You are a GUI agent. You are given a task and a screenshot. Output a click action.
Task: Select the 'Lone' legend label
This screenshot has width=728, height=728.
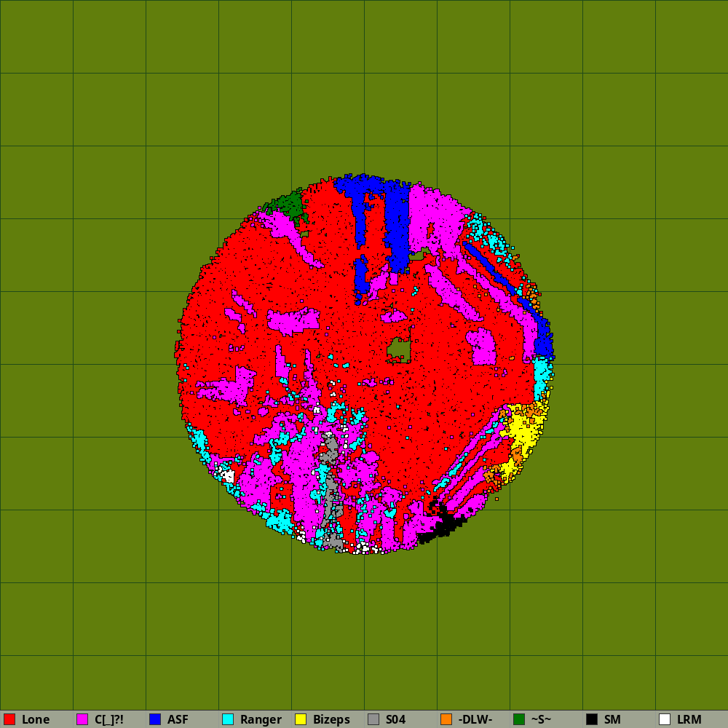coord(36,720)
